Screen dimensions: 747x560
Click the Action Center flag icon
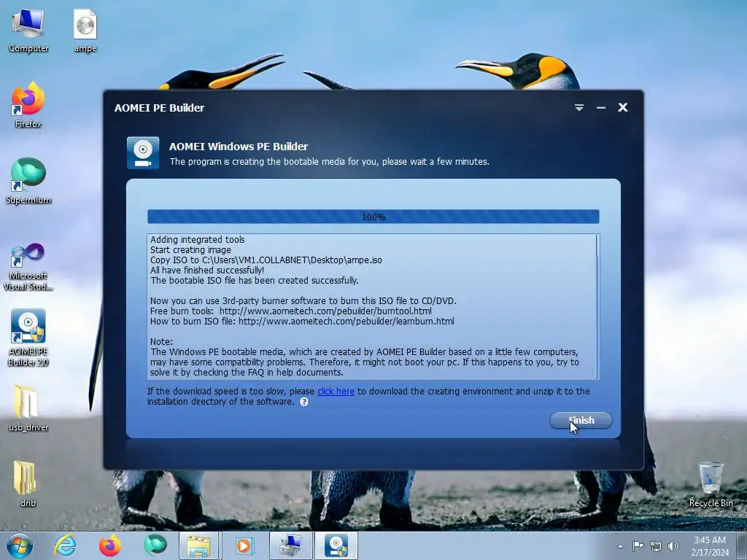pos(638,546)
